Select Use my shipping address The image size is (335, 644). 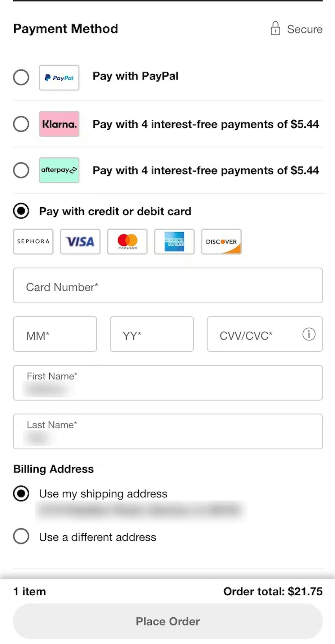(x=21, y=494)
